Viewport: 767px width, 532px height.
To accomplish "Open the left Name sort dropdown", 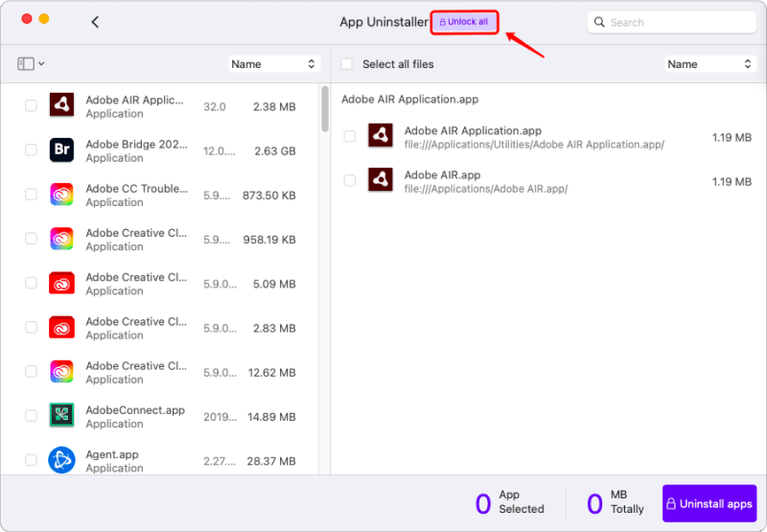I will (274, 64).
